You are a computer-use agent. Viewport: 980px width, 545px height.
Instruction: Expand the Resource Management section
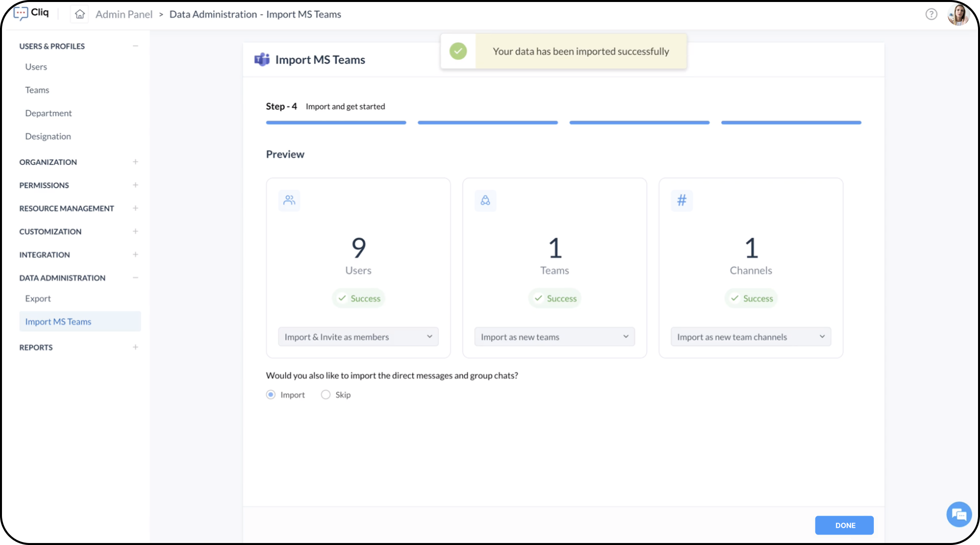[x=135, y=208]
